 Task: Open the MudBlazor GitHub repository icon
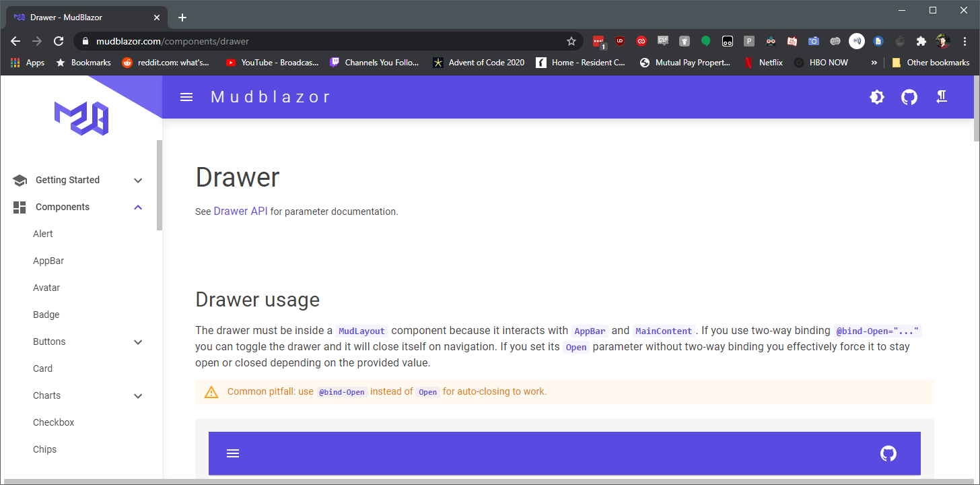[909, 97]
